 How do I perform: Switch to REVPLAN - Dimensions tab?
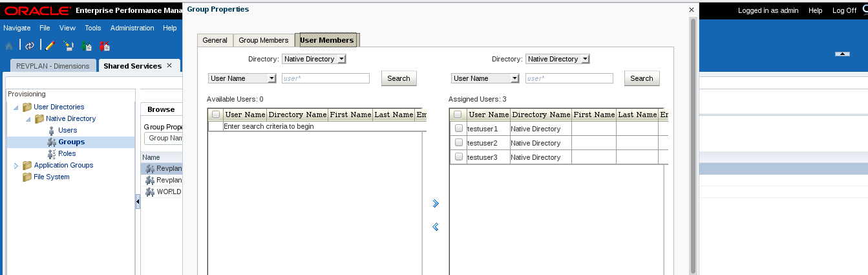coord(53,66)
